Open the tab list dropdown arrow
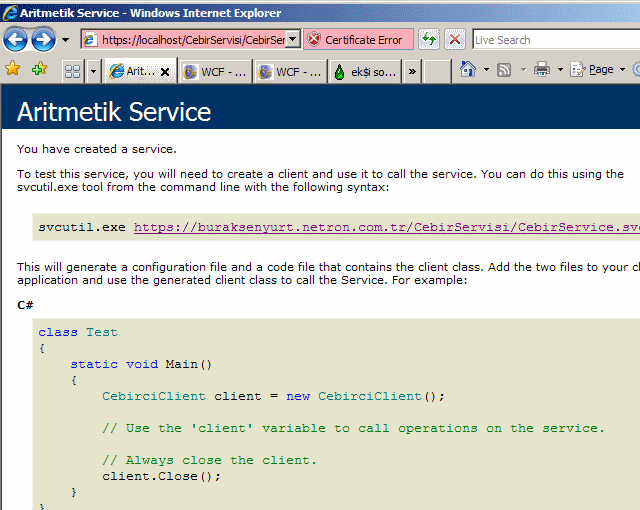 point(93,71)
